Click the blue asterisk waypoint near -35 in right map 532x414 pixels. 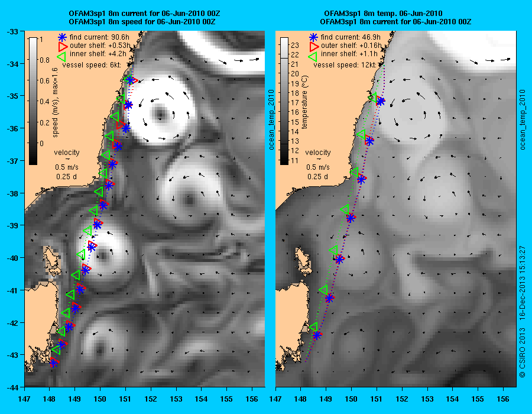pyautogui.click(x=381, y=101)
